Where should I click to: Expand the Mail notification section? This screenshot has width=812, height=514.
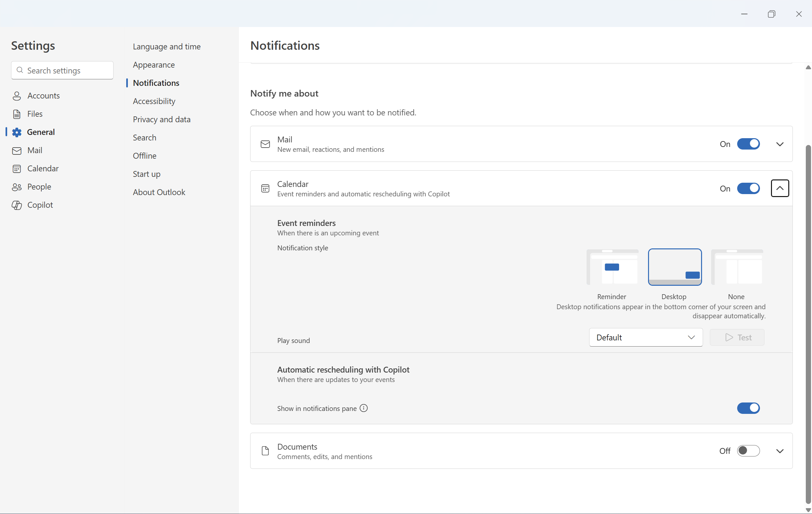point(779,144)
